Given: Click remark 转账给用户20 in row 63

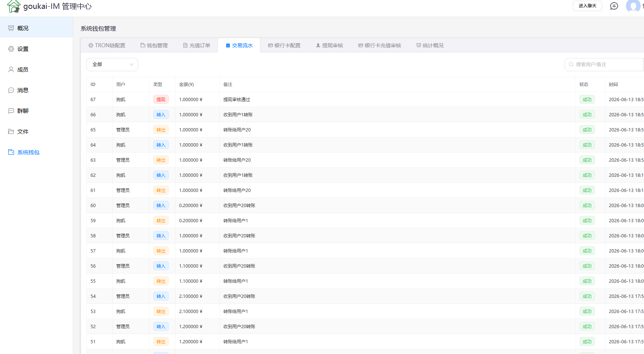Looking at the screenshot, I should coord(237,160).
